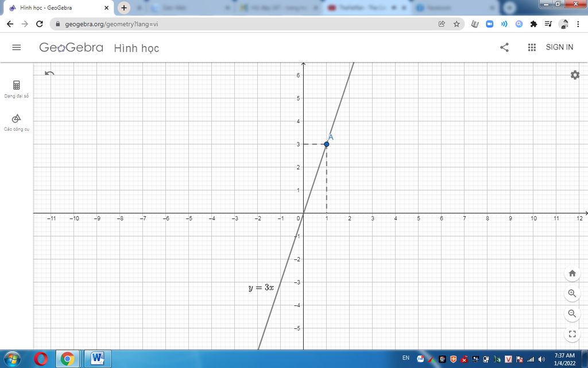Click the x-axis label 12
The image size is (588, 368).
[x=580, y=218]
